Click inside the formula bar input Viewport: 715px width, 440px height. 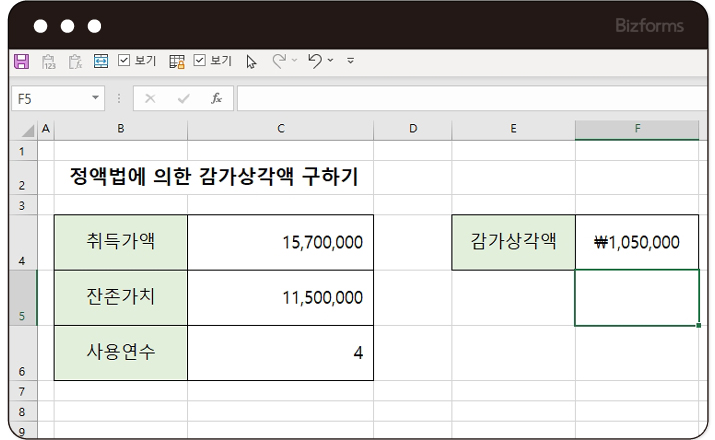[x=472, y=98]
